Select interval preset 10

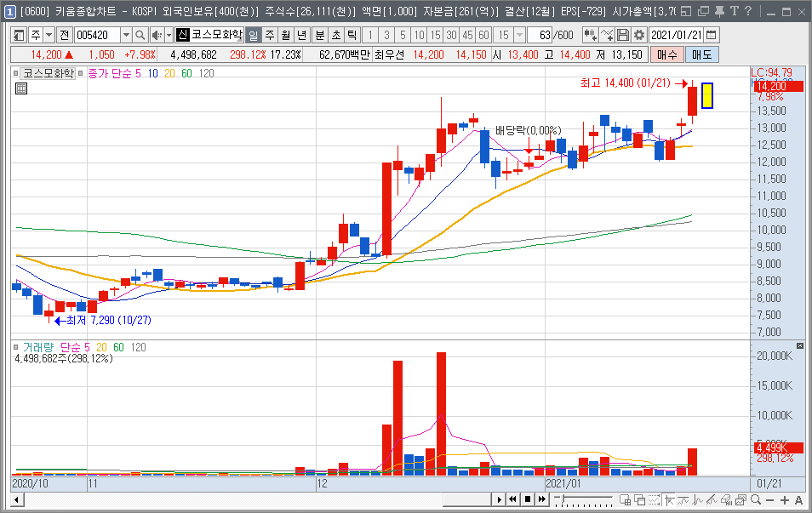[419, 35]
